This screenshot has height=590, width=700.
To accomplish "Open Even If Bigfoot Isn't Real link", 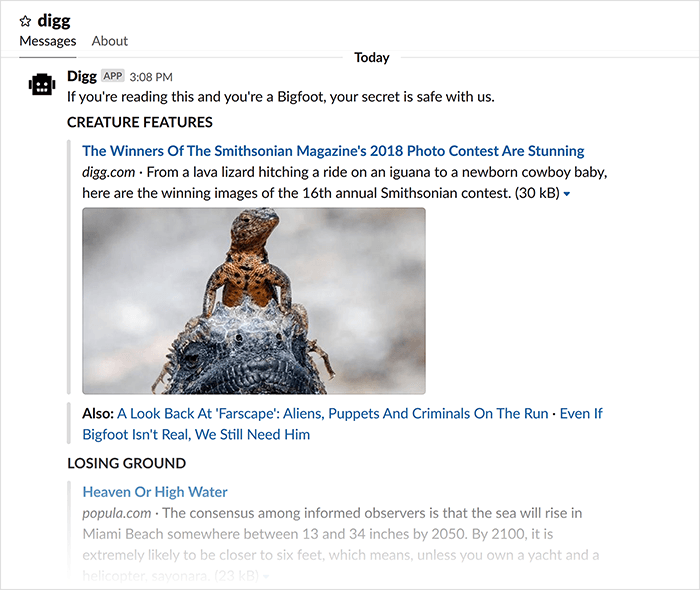I will tap(342, 424).
